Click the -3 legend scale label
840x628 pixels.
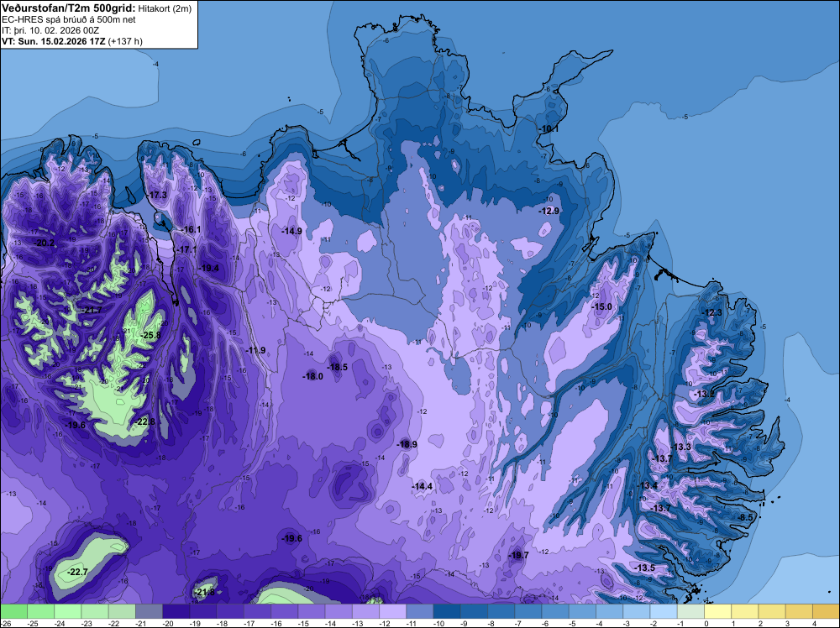point(626,624)
